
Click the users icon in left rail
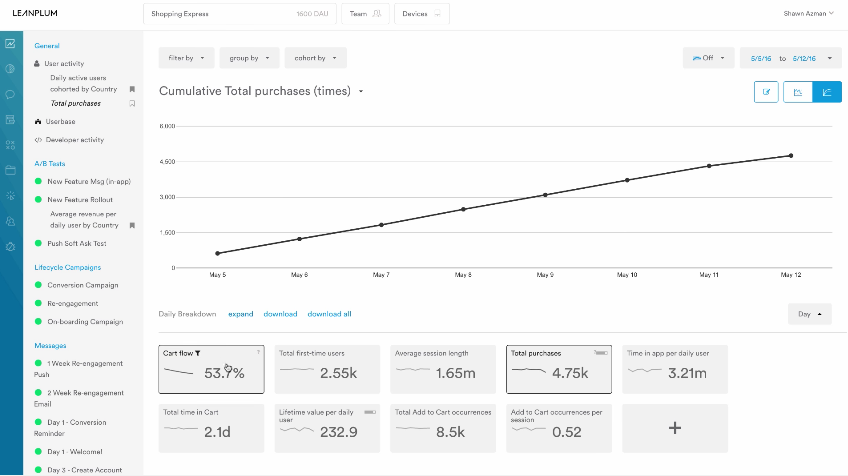tap(10, 221)
